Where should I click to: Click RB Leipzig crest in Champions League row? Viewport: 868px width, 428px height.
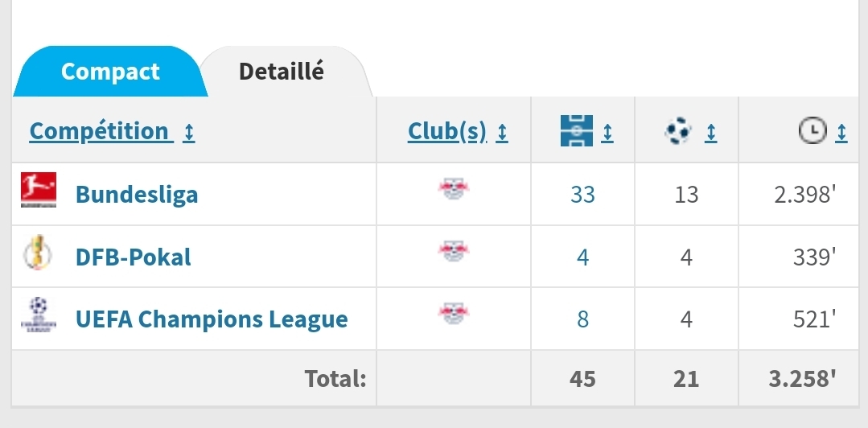pos(454,314)
